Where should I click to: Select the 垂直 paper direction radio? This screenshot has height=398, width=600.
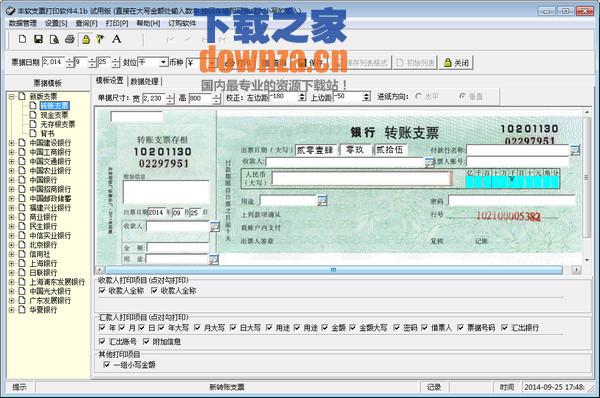pyautogui.click(x=462, y=96)
